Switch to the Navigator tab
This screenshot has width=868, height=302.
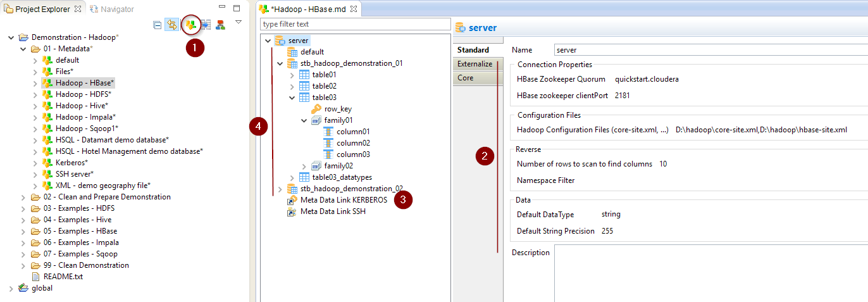coord(112,9)
